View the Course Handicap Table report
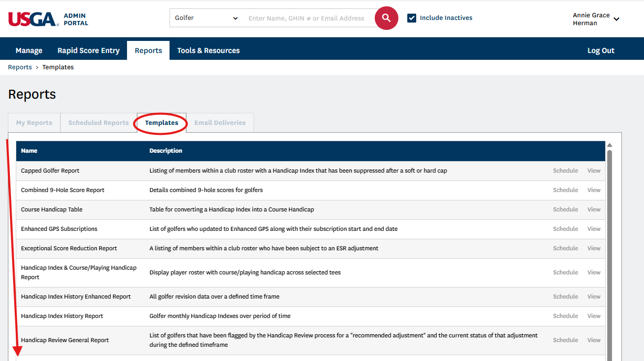 pyautogui.click(x=594, y=209)
